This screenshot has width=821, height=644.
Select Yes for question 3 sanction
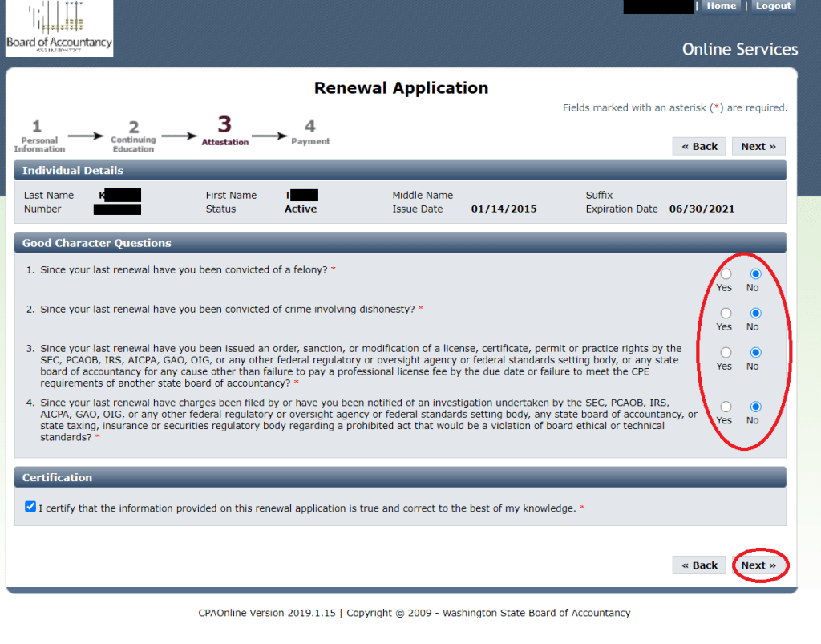(x=726, y=353)
